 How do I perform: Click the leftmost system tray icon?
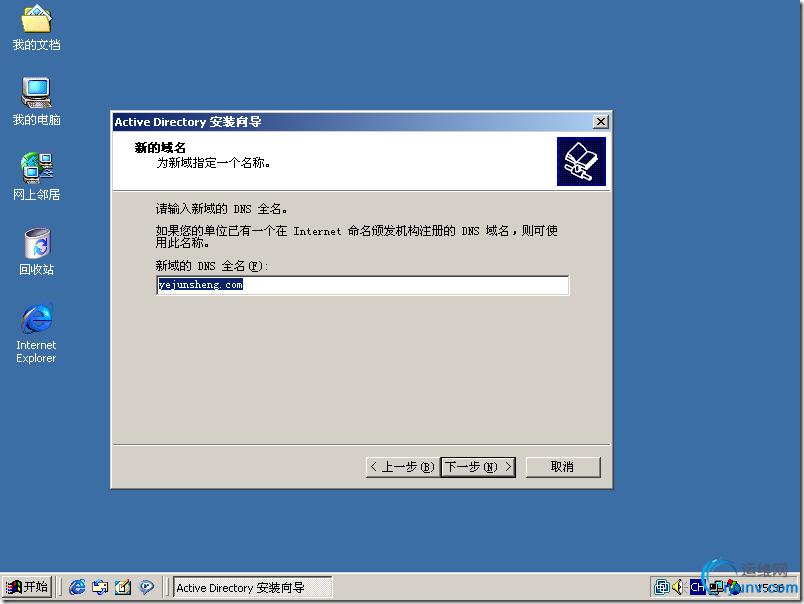[x=662, y=587]
